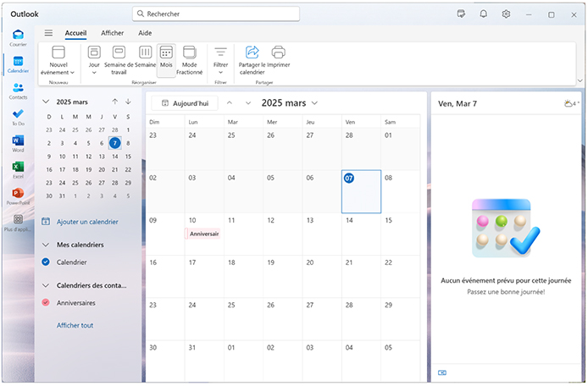Click Partager le calendrier icon

pos(252,53)
